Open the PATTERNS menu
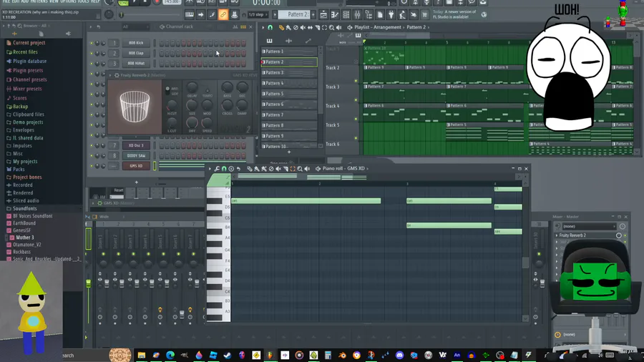 coord(39,1)
